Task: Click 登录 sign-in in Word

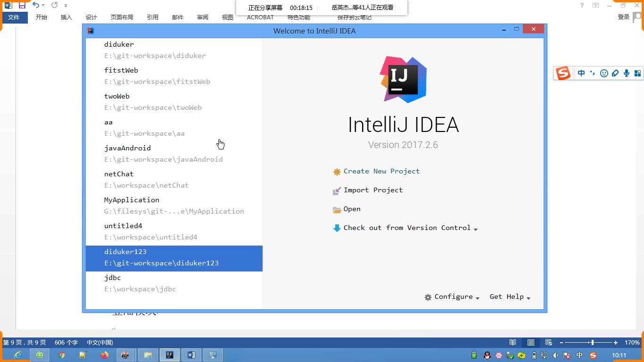Action: point(624,17)
